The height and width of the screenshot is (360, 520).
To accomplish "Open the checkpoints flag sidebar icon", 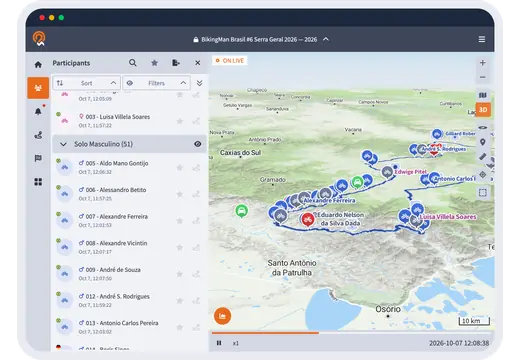I will (38, 158).
